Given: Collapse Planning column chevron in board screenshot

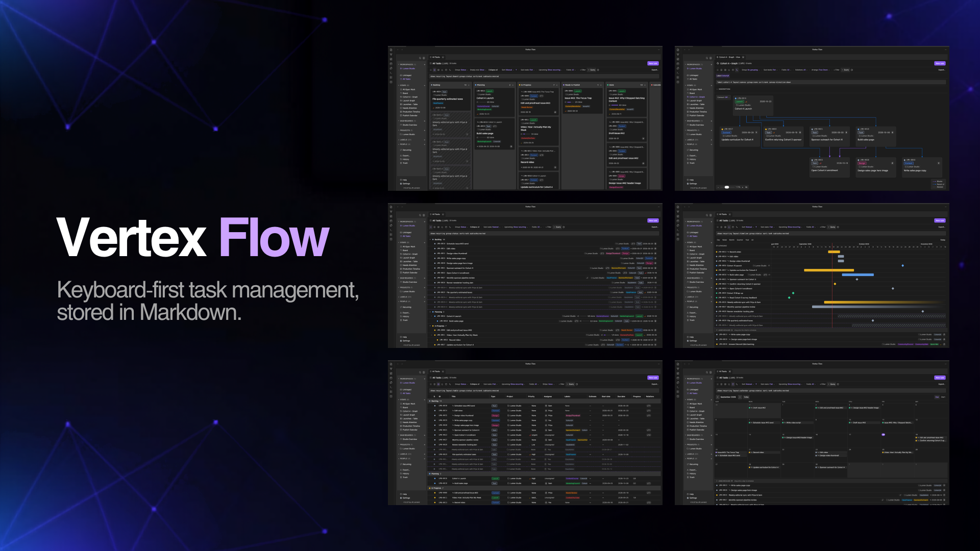Looking at the screenshot, I should coord(513,85).
